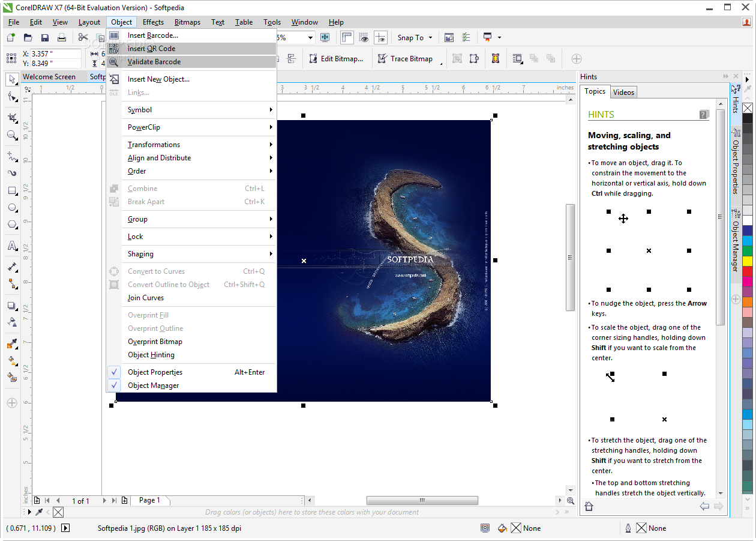Expand Align and Distribute submenu
Image resolution: width=756 pixels, height=541 pixels.
191,158
